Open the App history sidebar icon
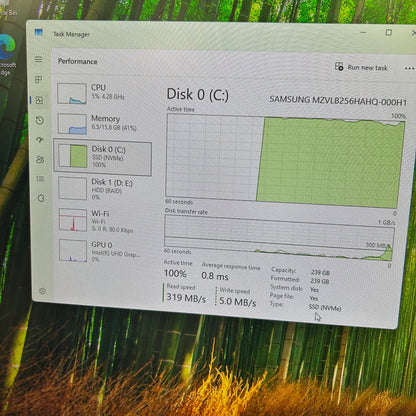Viewport: 416px width, 416px height. (x=39, y=120)
